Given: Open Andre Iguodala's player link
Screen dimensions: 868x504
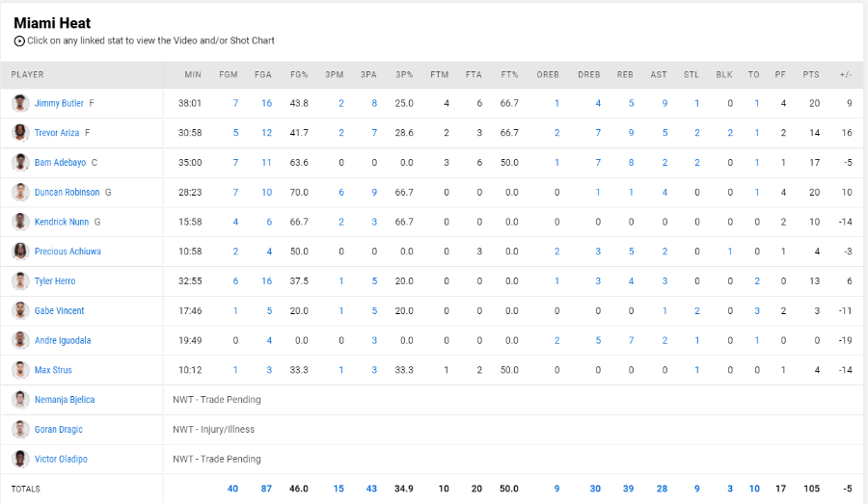Looking at the screenshot, I should (x=63, y=340).
